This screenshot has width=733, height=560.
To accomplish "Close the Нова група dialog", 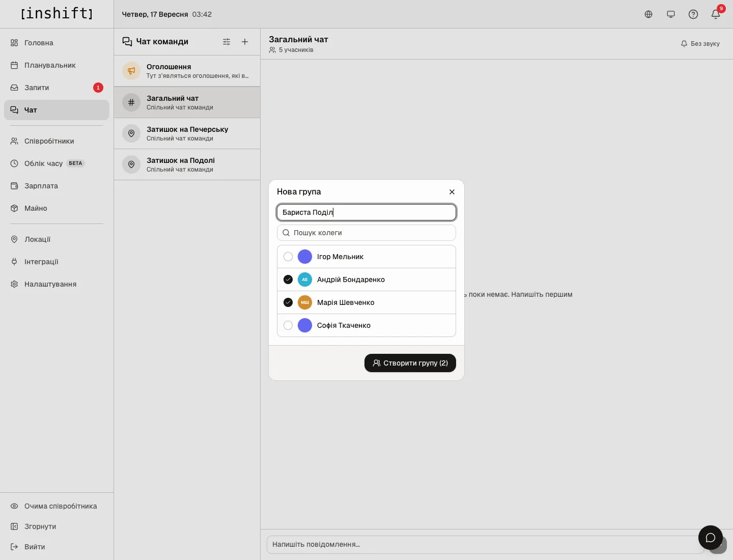I will coord(452,192).
